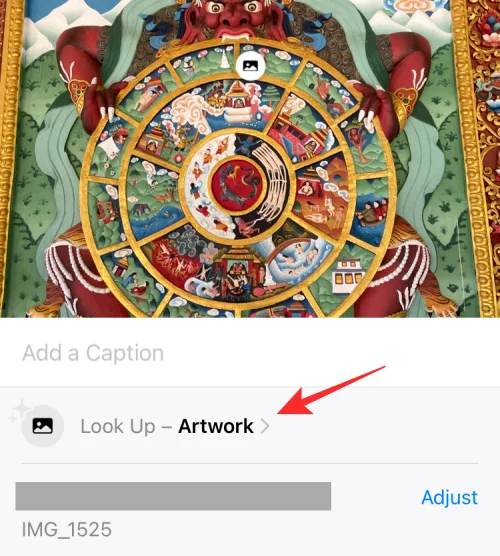Expand the chevron after Artwork

click(x=265, y=426)
